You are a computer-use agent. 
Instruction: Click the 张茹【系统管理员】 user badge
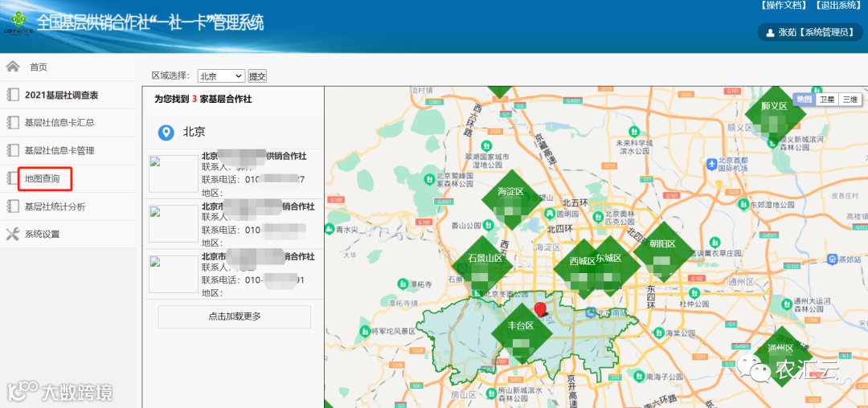pyautogui.click(x=812, y=33)
